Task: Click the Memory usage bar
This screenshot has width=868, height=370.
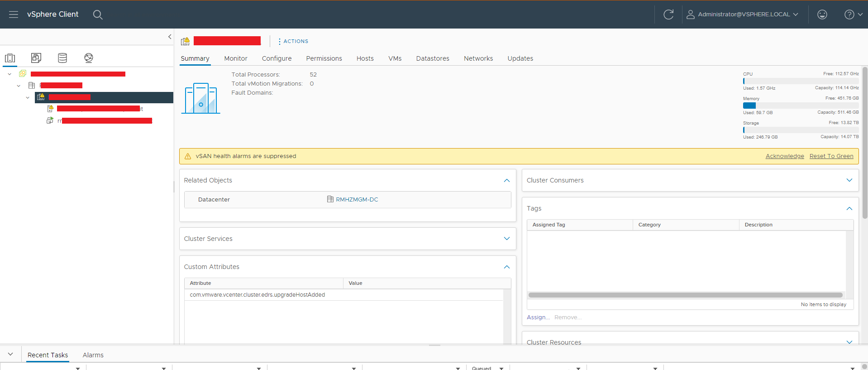Action: [x=801, y=106]
